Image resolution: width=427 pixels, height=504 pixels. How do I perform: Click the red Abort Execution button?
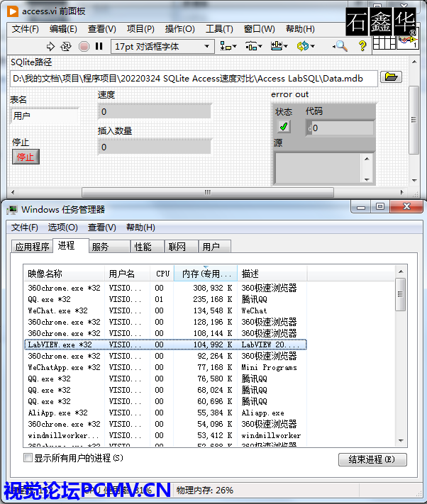pyautogui.click(x=84, y=47)
